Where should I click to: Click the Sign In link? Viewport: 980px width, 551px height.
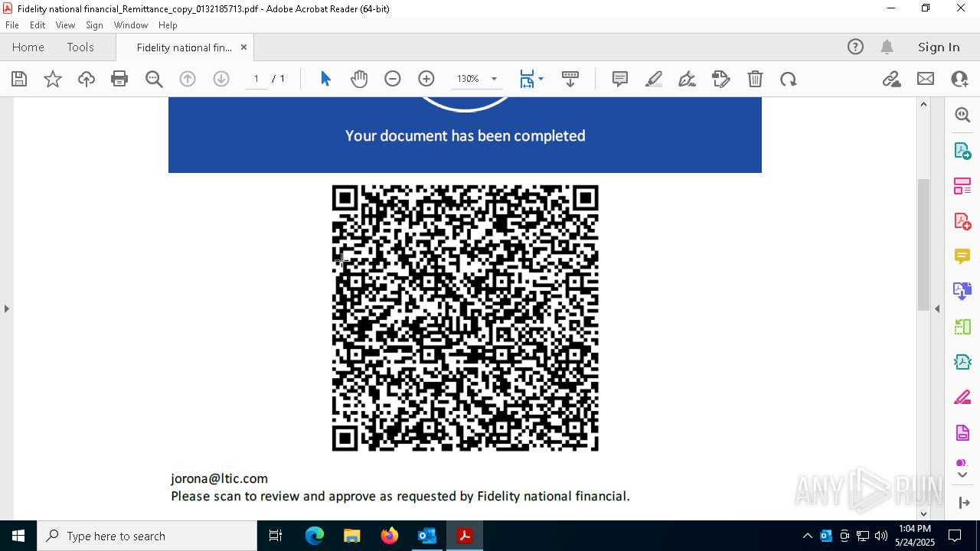(x=939, y=47)
